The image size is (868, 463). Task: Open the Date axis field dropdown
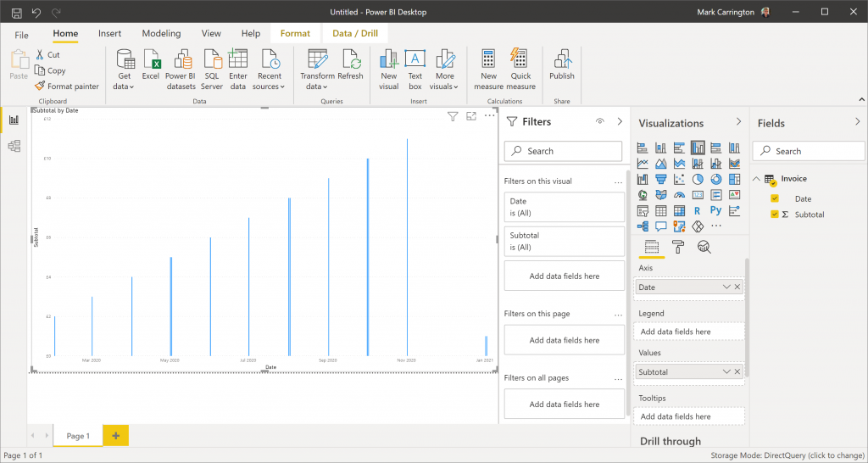pyautogui.click(x=726, y=287)
